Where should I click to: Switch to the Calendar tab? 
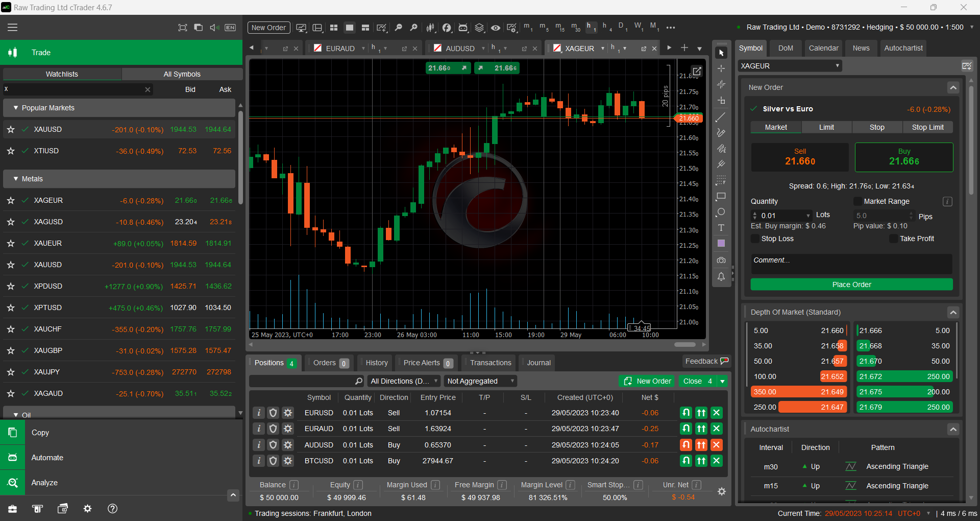tap(823, 48)
